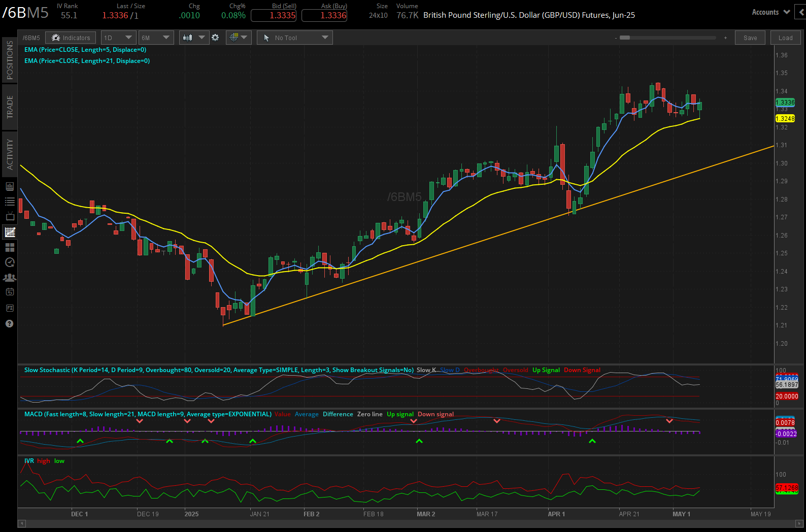Open the crosshair drawing dropdown

[x=239, y=38]
